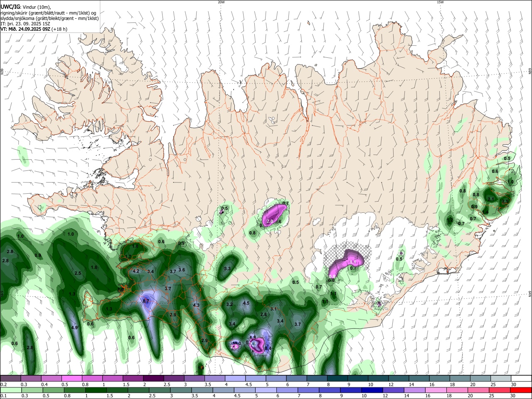This screenshot has height=399, width=532.
Task: Click the 1.2 value in the eastern green area
Action: click(450, 219)
